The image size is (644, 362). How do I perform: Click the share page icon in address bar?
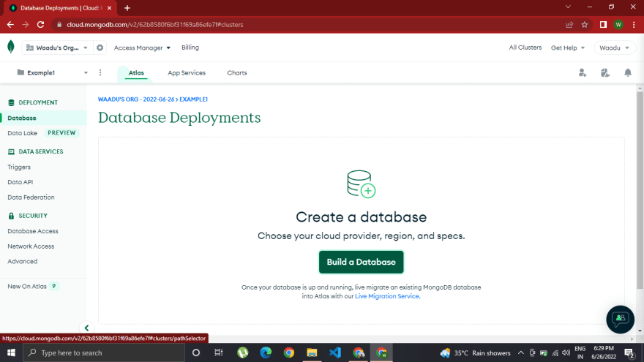pos(569,25)
